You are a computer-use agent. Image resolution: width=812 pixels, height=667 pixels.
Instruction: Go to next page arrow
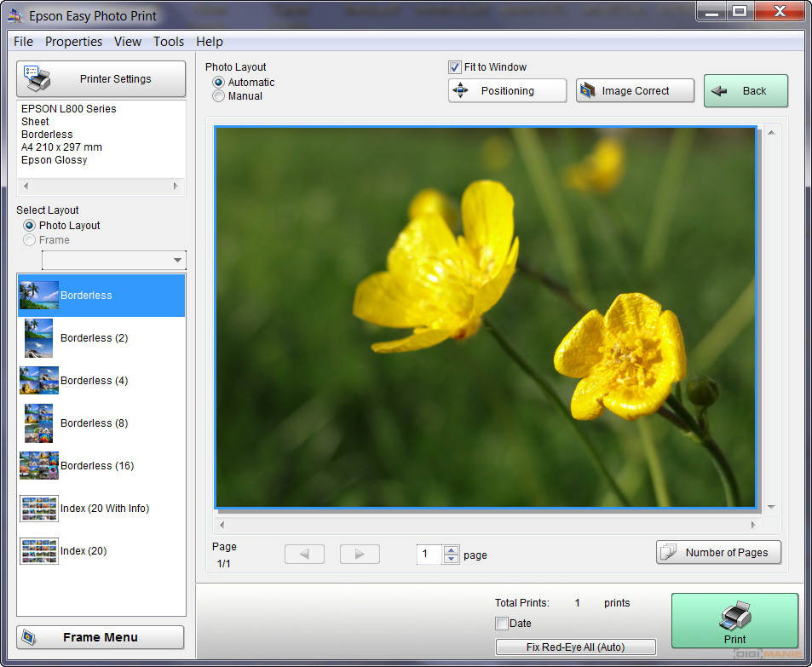[x=360, y=554]
